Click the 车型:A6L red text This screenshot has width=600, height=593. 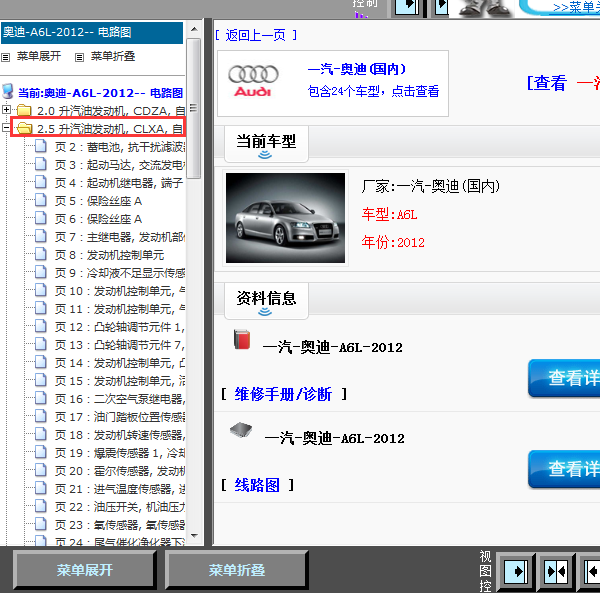389,215
